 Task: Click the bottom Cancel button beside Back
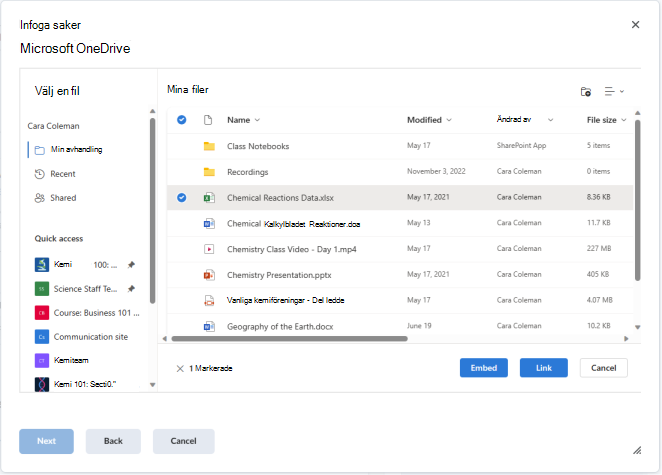pyautogui.click(x=184, y=441)
